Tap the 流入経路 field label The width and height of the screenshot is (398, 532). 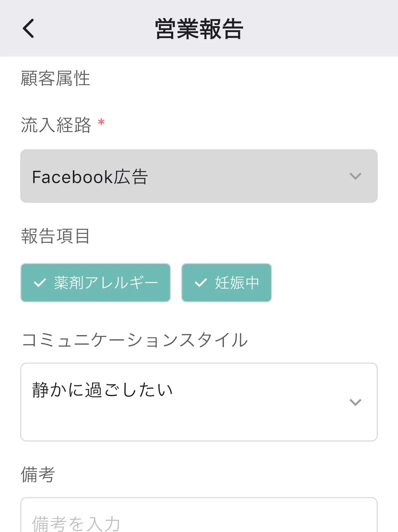click(x=56, y=125)
